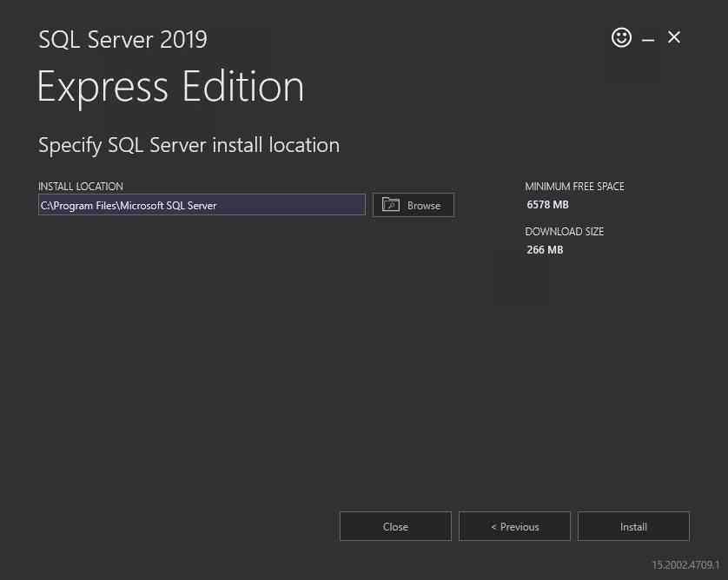Click the DOWNLOAD SIZE label
Image resolution: width=728 pixels, height=580 pixels.
pos(564,231)
